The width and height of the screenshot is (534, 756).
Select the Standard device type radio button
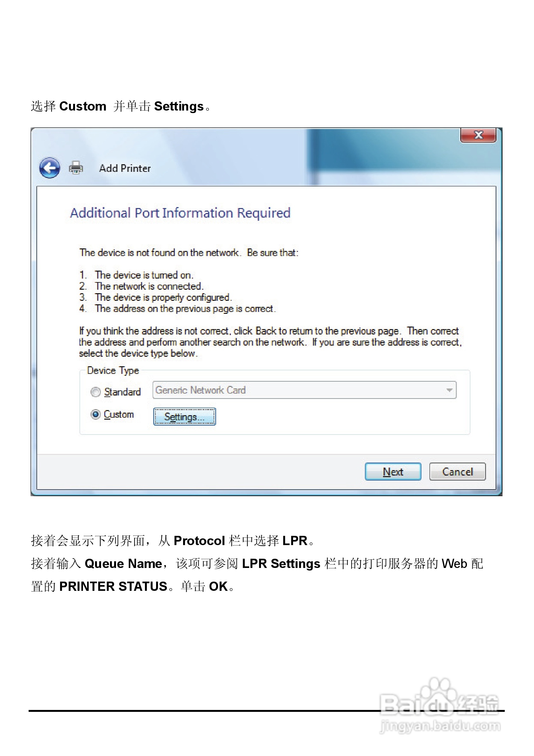point(96,392)
